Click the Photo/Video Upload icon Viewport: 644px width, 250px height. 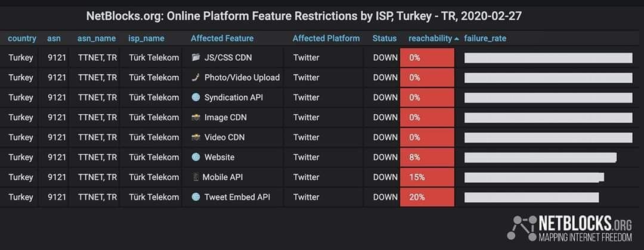196,77
